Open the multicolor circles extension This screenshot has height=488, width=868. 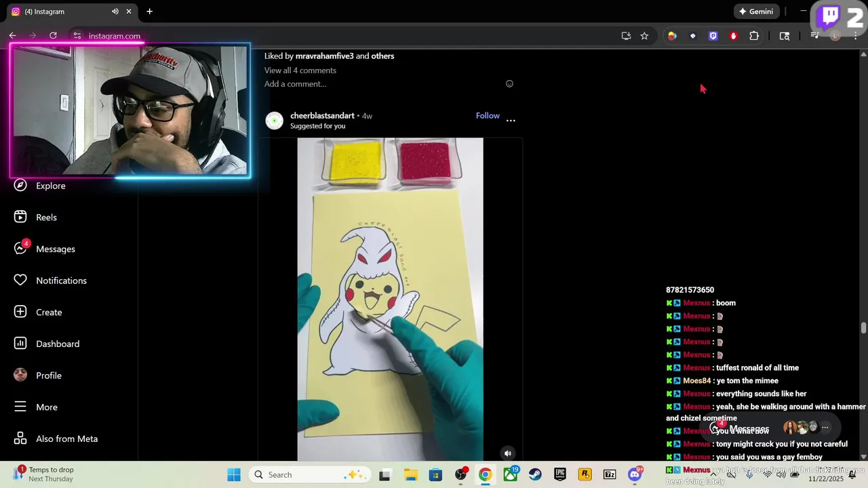pos(672,36)
